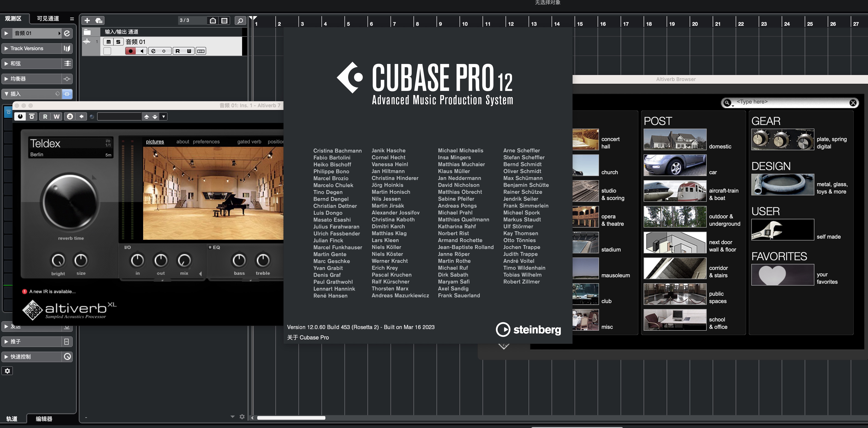Toggle the EQ enable square in Altiverb
Image resolution: width=868 pixels, height=428 pixels.
coord(210,247)
